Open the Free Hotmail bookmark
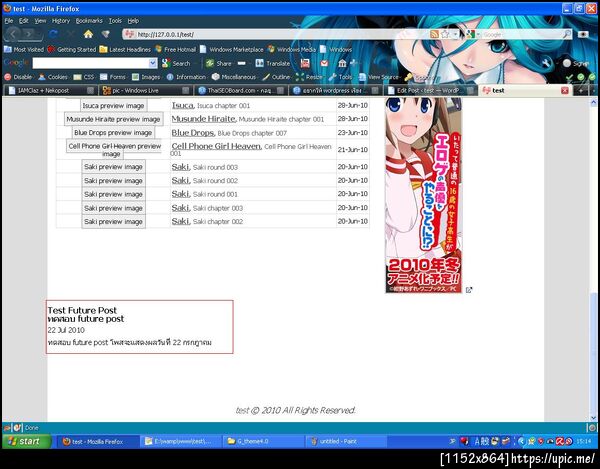The image size is (600, 469). click(176, 49)
